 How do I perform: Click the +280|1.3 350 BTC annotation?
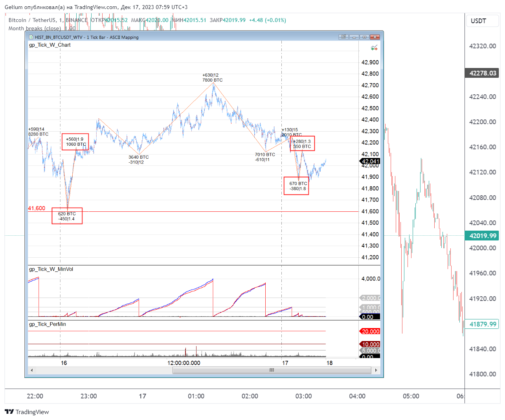click(302, 144)
